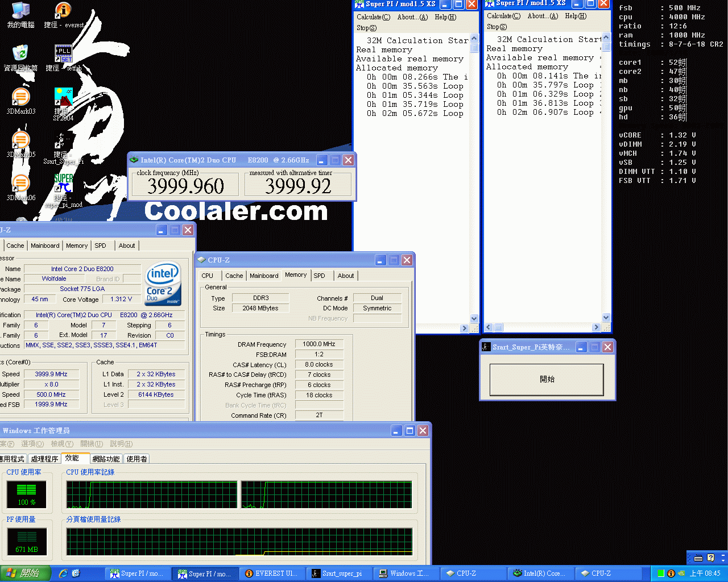728x582 pixels.
Task: Click Stop(S) in the left Super PI window
Action: click(366, 28)
